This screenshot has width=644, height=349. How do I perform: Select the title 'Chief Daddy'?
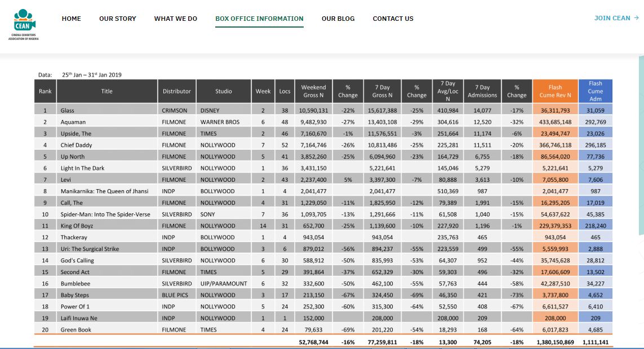(77, 145)
